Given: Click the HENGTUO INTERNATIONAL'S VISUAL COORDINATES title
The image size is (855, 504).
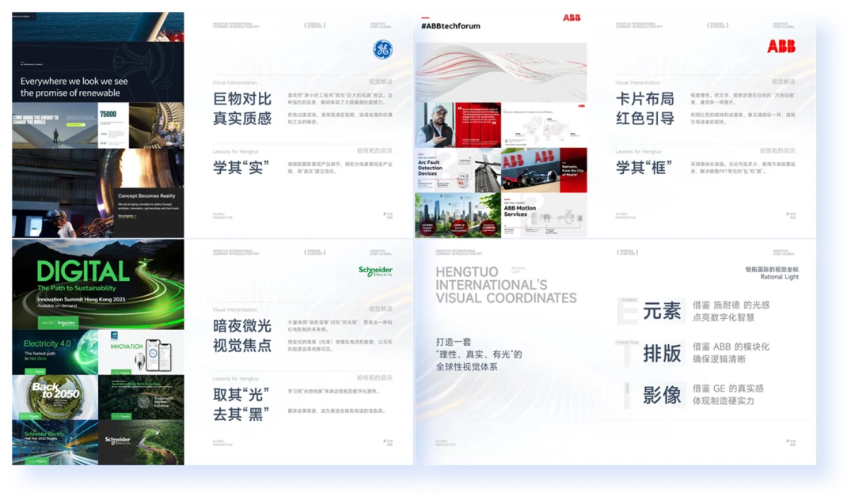Looking at the screenshot, I should coord(506,285).
